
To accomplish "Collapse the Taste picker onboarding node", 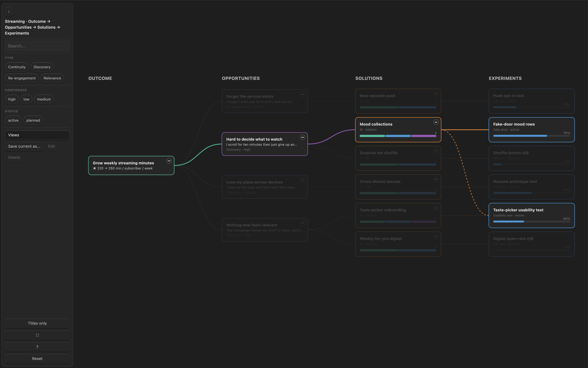I will pos(436,208).
